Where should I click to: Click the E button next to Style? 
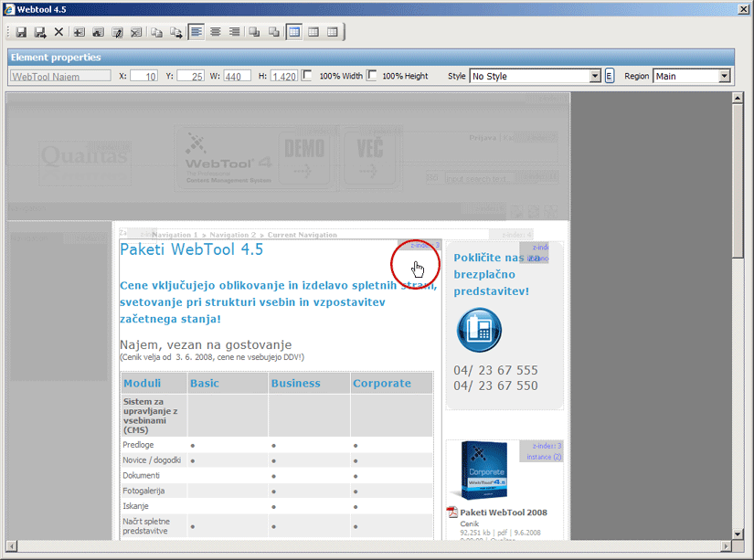click(610, 77)
